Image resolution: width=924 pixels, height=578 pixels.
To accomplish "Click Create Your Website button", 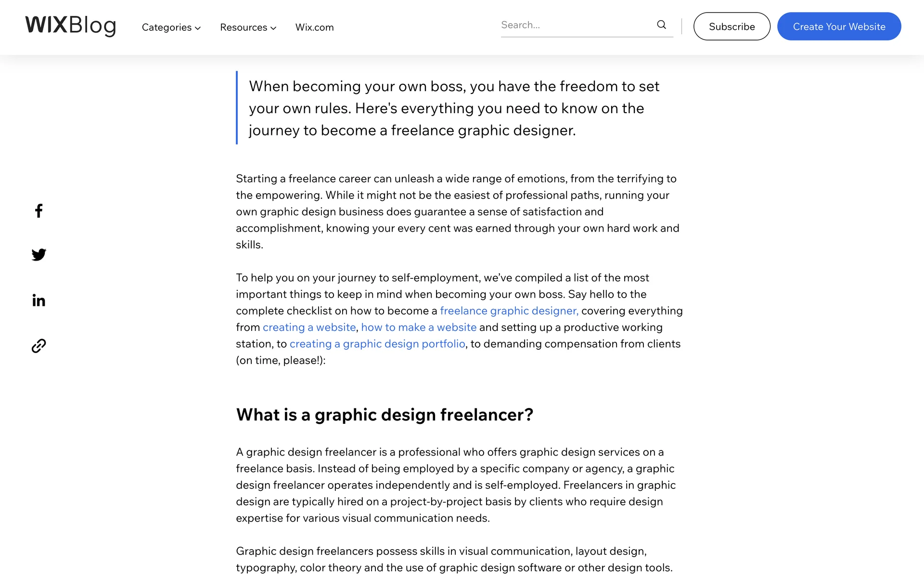I will pos(839,26).
